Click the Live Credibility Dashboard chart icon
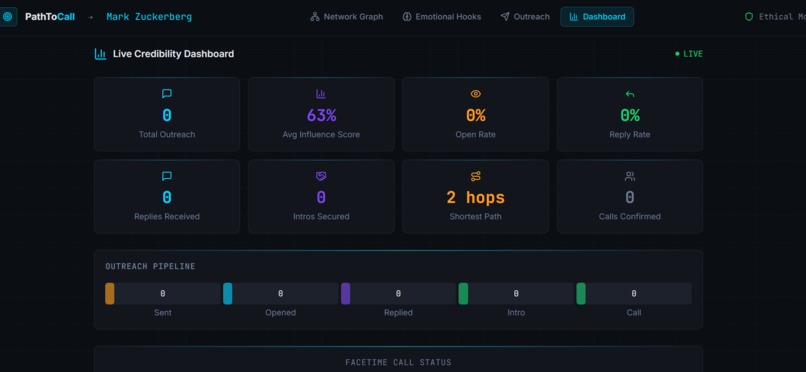 [x=100, y=54]
